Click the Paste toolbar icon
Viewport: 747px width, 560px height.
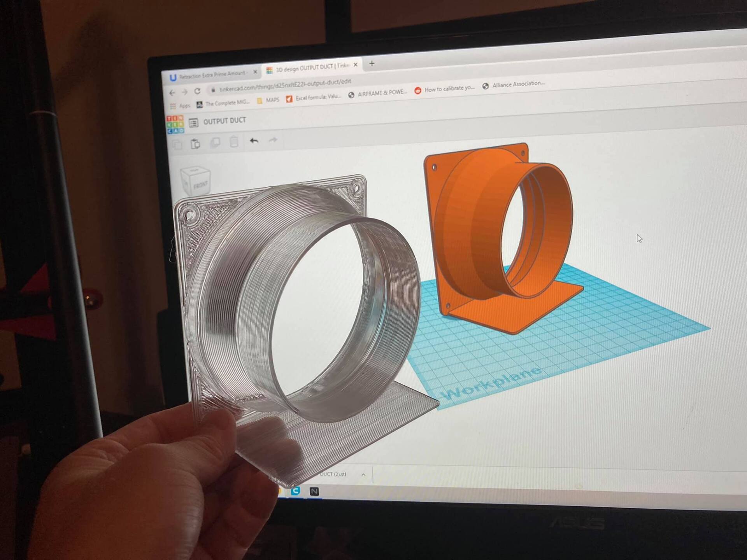click(x=195, y=144)
